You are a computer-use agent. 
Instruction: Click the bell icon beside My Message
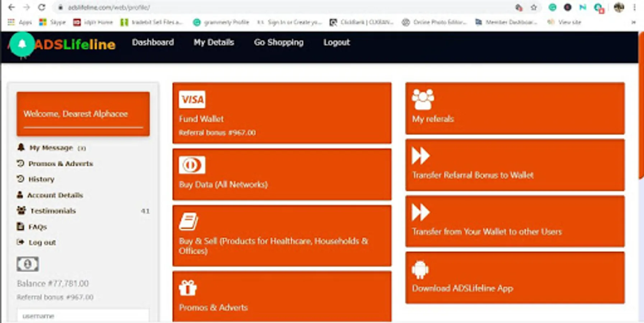point(21,148)
